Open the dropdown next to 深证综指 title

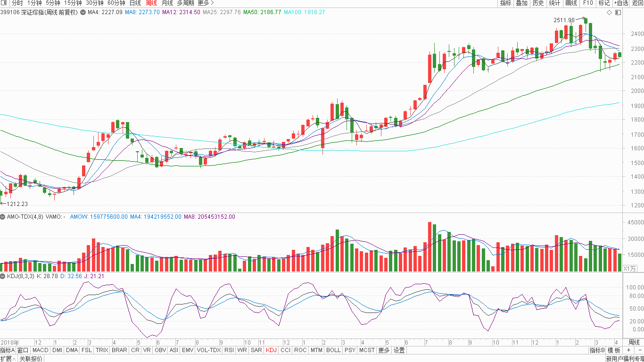pos(83,12)
